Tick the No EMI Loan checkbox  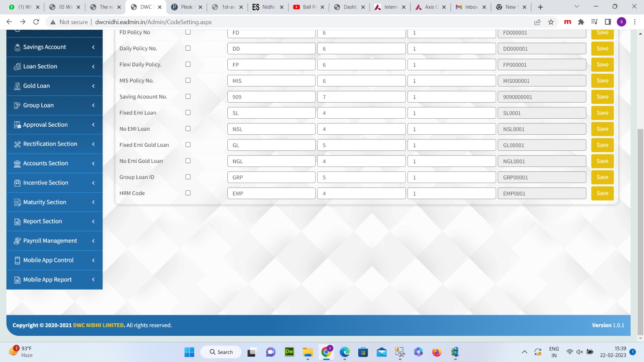pyautogui.click(x=188, y=129)
